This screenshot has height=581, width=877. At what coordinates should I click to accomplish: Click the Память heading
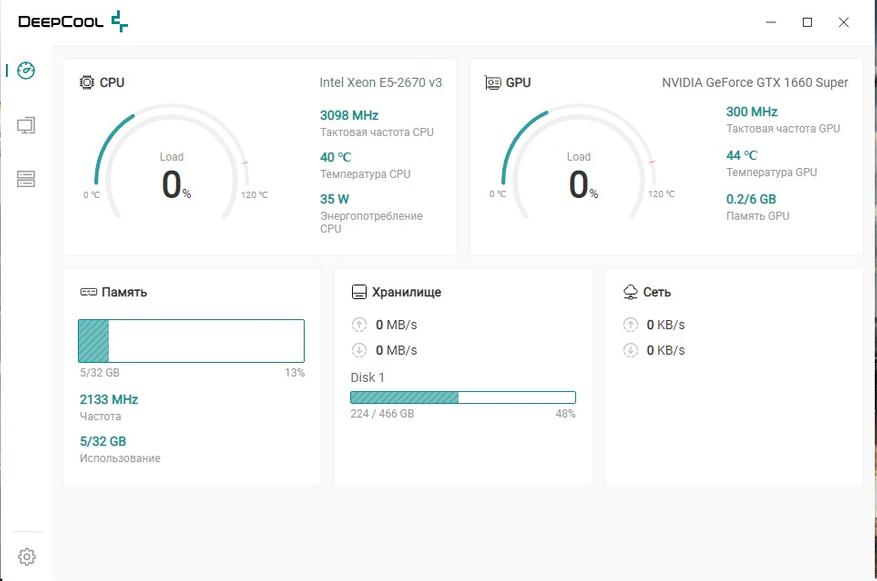tap(124, 292)
